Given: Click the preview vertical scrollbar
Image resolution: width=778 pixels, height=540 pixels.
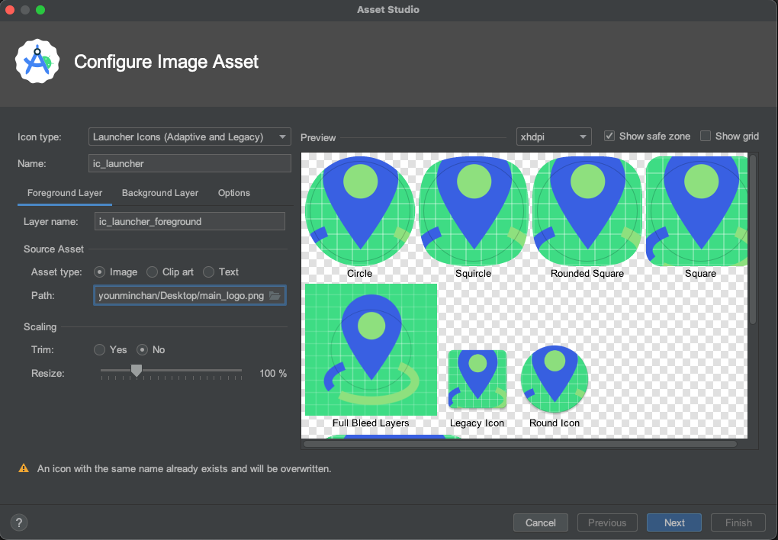Looking at the screenshot, I should [753, 239].
